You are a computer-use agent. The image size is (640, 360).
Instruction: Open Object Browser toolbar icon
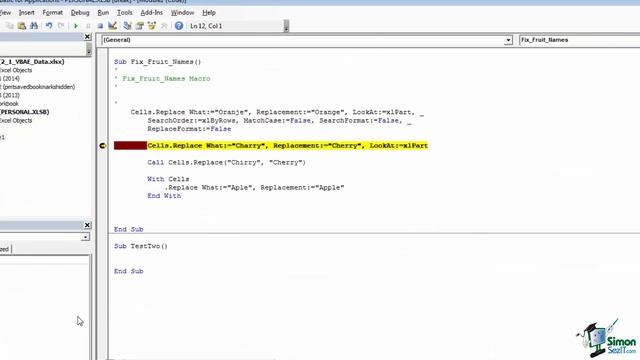tap(152, 26)
